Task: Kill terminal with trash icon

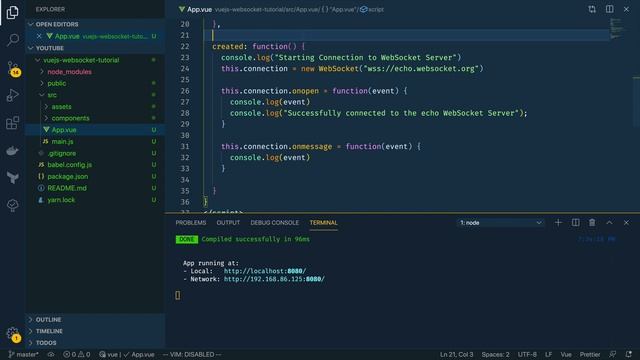Action: [592, 222]
